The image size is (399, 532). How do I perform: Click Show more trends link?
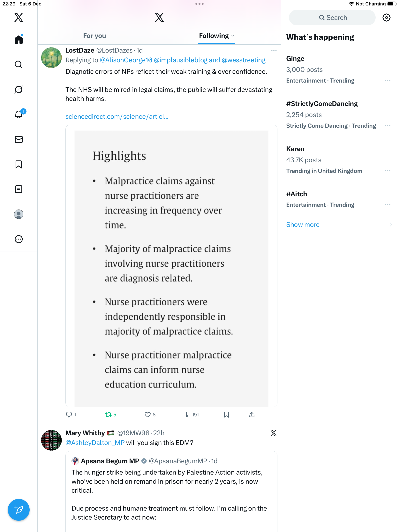(303, 225)
